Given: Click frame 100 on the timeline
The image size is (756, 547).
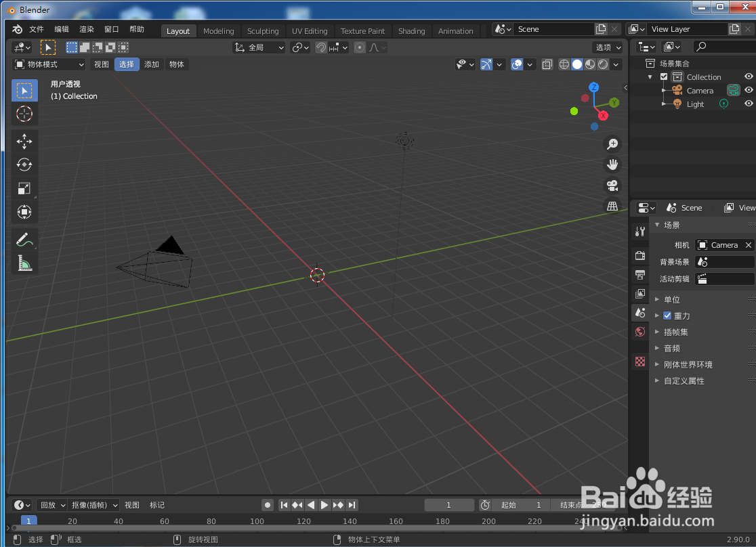Looking at the screenshot, I should point(257,521).
